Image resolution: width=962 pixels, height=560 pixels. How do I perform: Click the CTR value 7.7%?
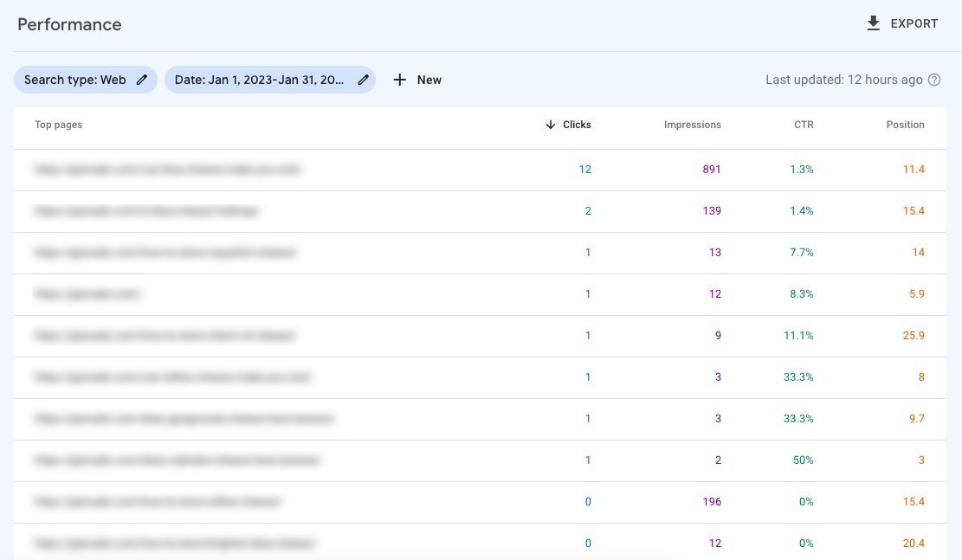tap(801, 252)
